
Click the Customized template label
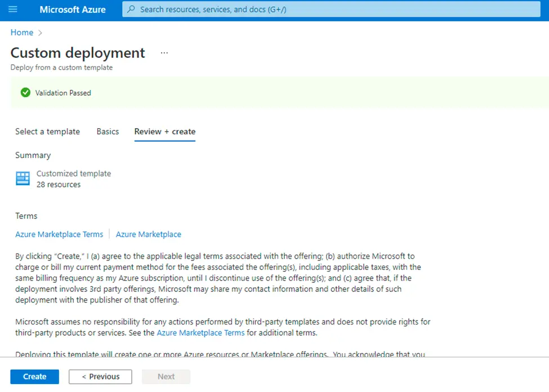click(x=74, y=173)
